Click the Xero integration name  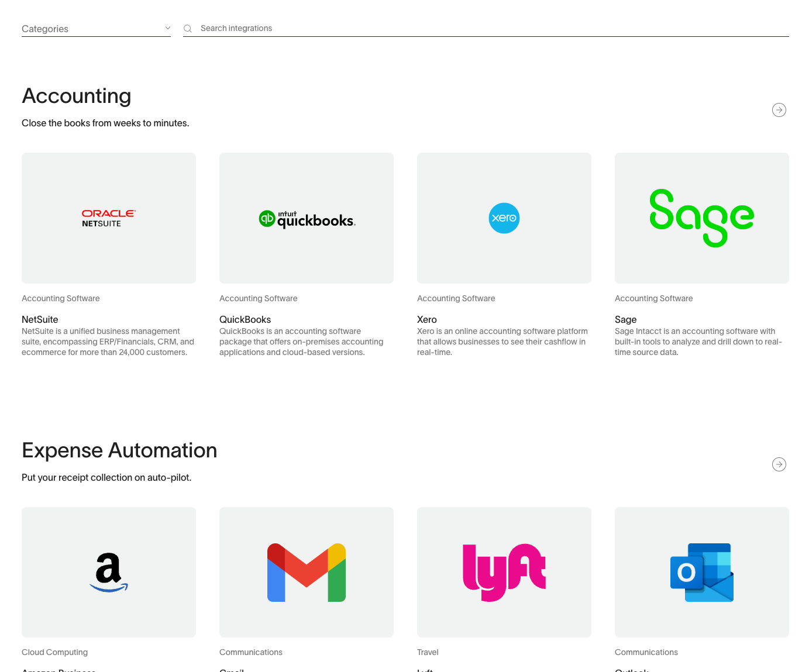[426, 319]
